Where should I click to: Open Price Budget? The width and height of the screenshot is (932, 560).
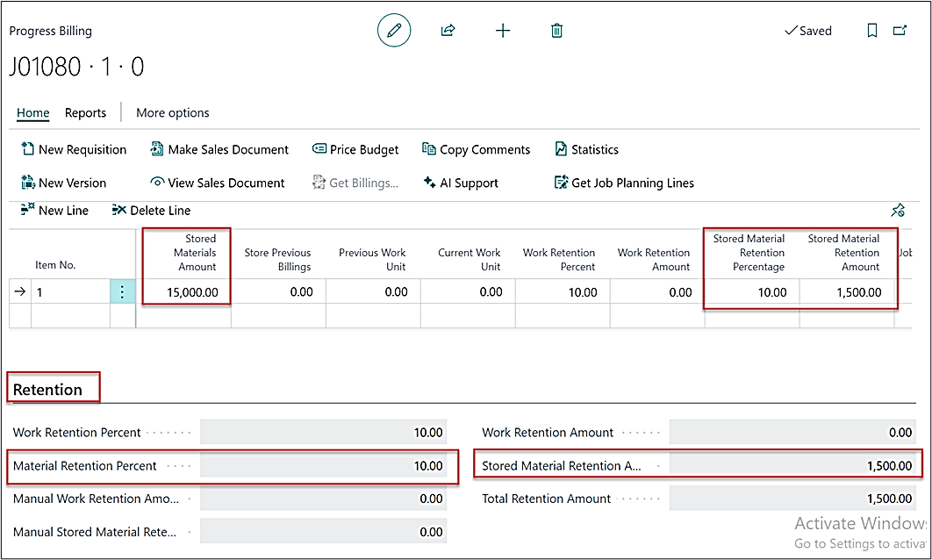click(355, 149)
